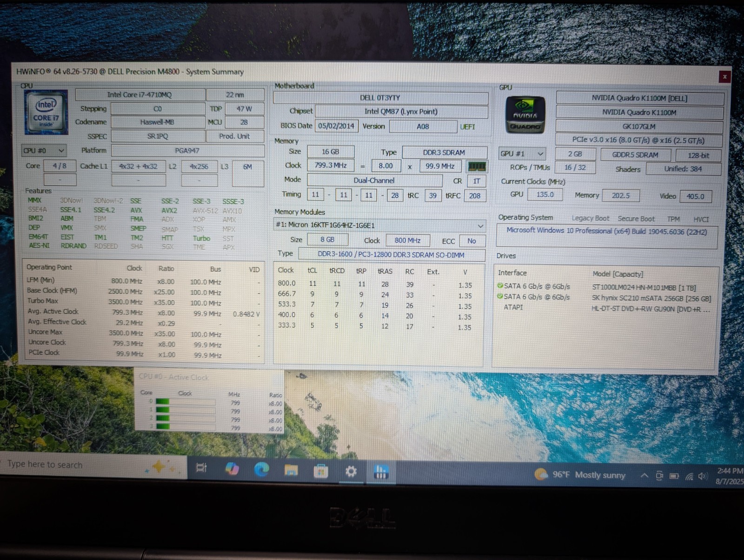Click the BIOS date 05/02/2014 field
744x560 pixels.
[x=337, y=126]
